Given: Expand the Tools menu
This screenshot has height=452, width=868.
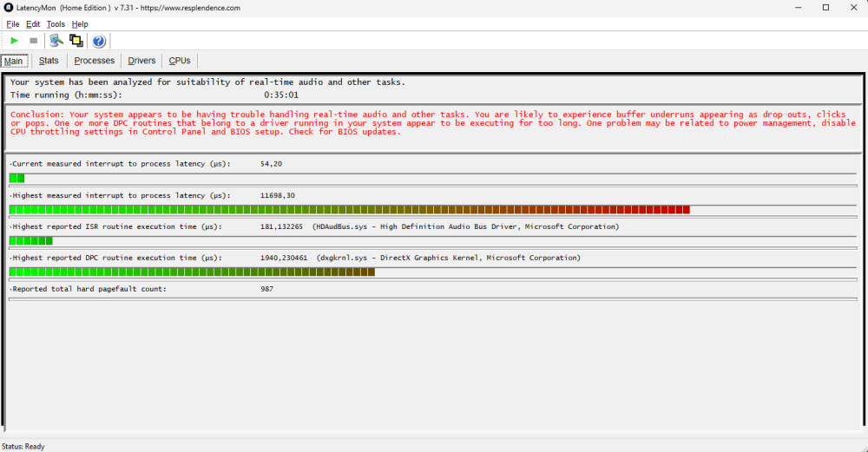Looking at the screenshot, I should click(x=56, y=24).
